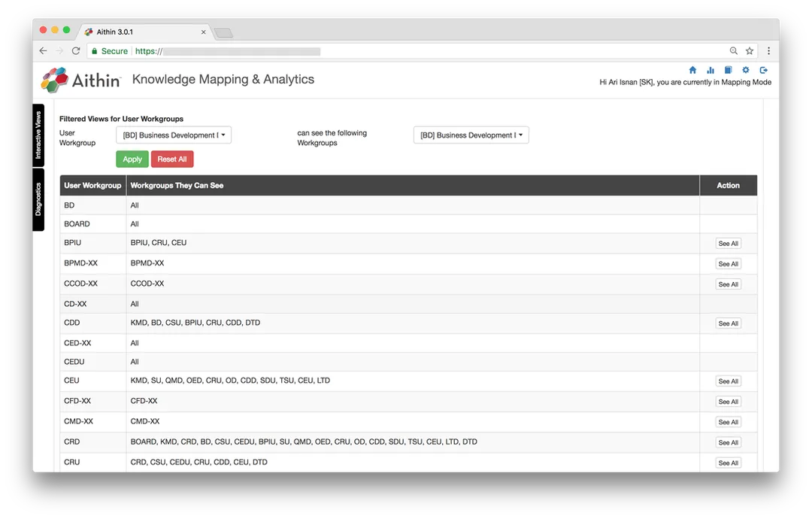
Task: Open the settings gear icon
Action: click(x=746, y=70)
